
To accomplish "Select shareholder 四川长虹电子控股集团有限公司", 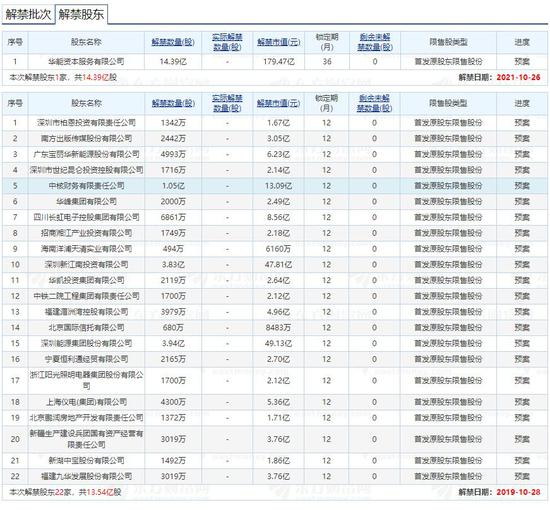I will 86,217.
